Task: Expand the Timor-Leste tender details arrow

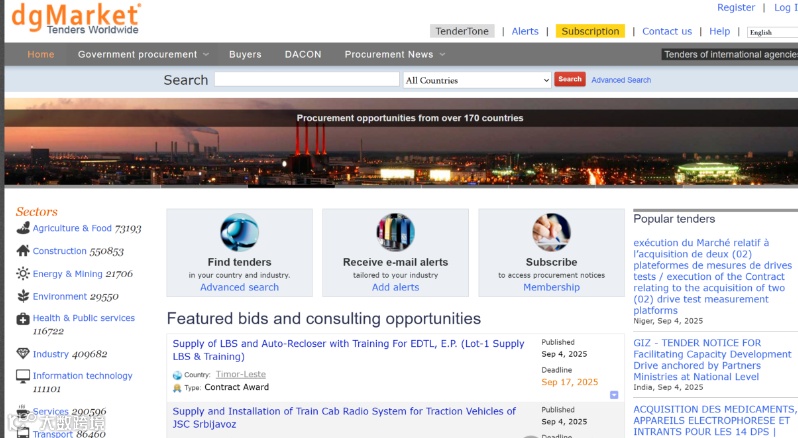Action: point(614,395)
